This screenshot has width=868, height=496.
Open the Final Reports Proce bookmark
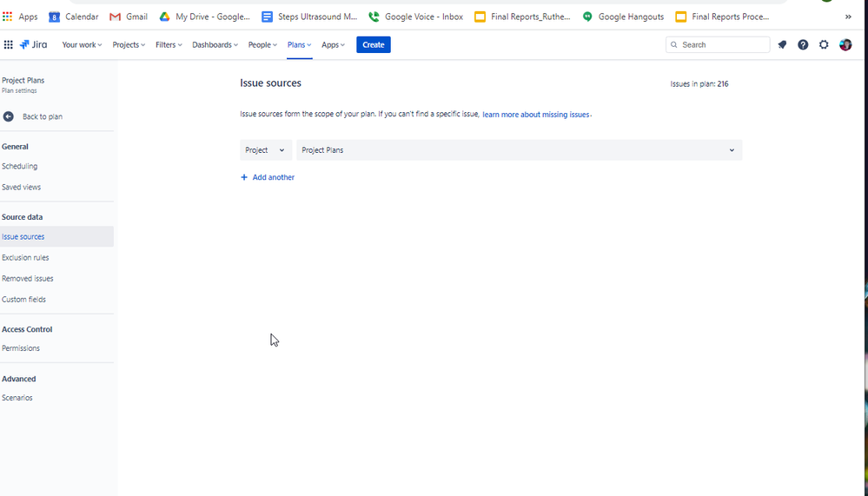click(722, 17)
